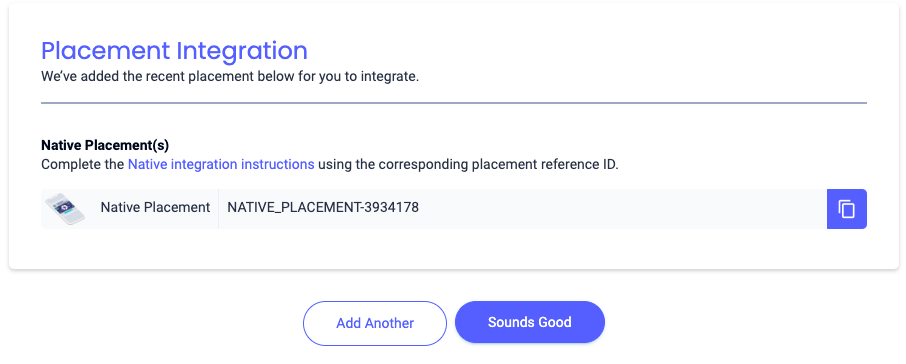Click the recent placement subtitle text
906x364 pixels.
tap(230, 77)
